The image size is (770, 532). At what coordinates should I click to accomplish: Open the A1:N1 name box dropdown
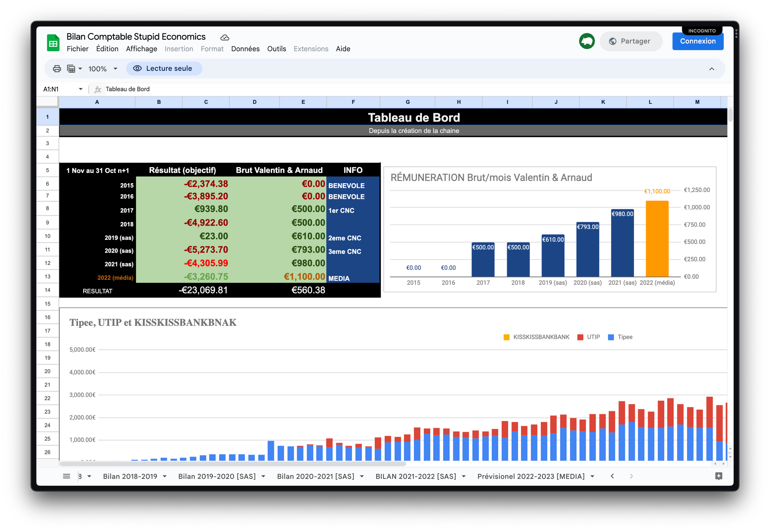coord(80,89)
